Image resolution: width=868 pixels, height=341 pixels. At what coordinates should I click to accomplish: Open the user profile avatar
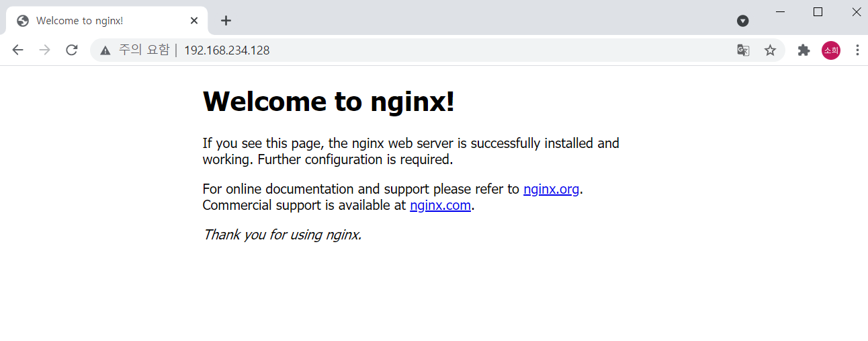click(x=831, y=50)
